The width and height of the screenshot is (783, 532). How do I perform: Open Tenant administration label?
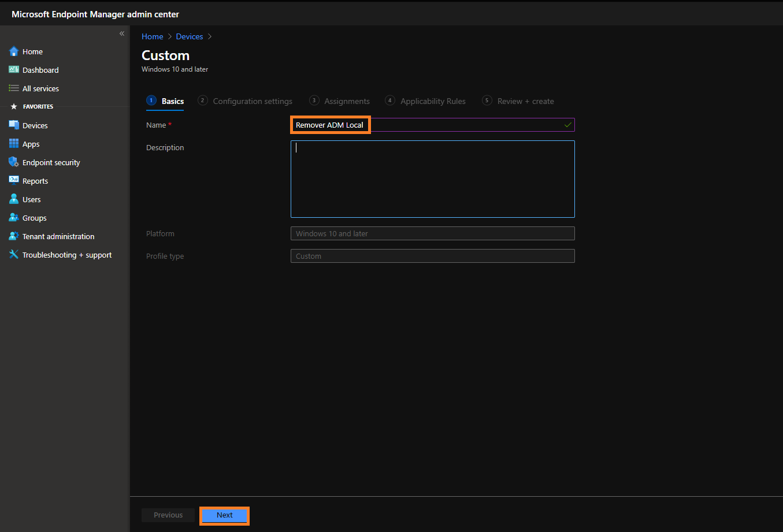pos(58,236)
